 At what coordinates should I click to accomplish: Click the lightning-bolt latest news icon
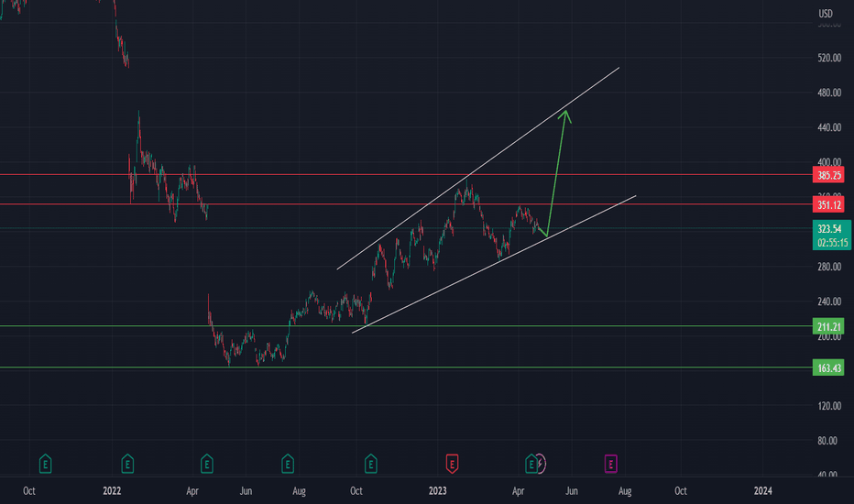pos(541,464)
